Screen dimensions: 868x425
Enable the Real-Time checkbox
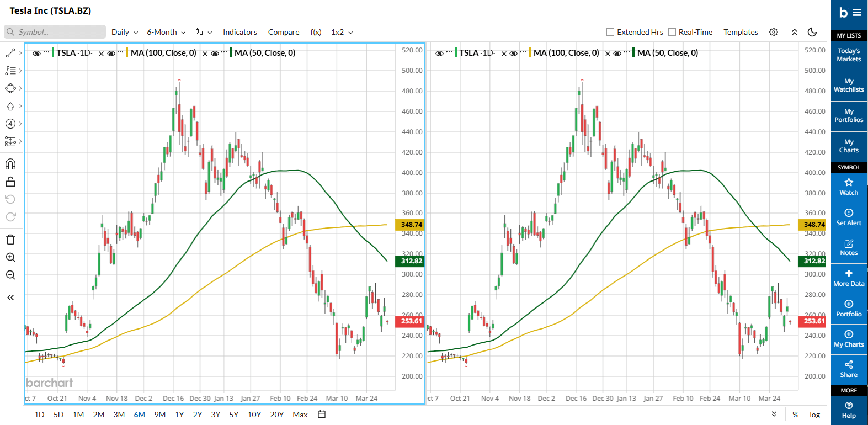pyautogui.click(x=672, y=32)
